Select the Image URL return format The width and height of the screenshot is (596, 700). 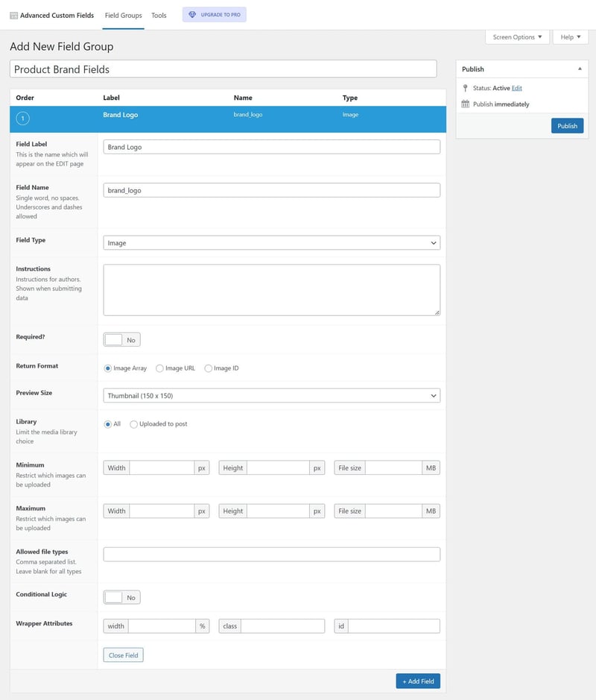(160, 368)
